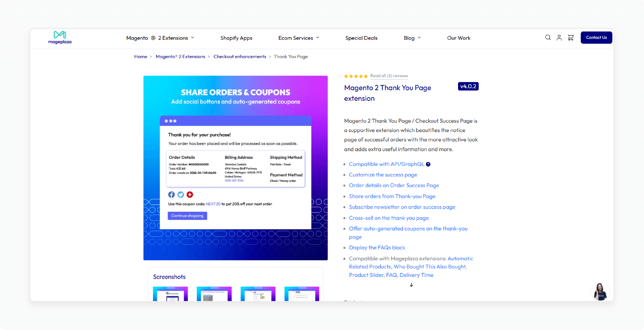Go to Home breadcrumb link

tap(141, 56)
